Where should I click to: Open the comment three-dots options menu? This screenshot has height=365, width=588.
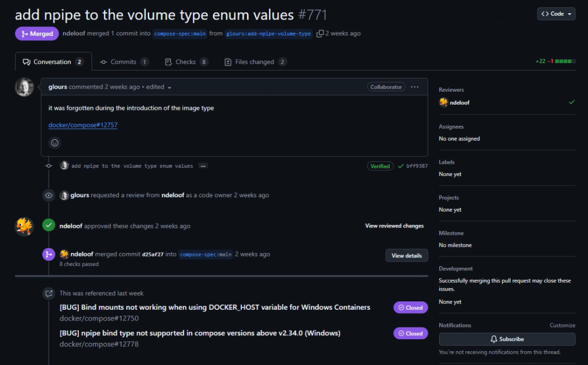(x=415, y=87)
